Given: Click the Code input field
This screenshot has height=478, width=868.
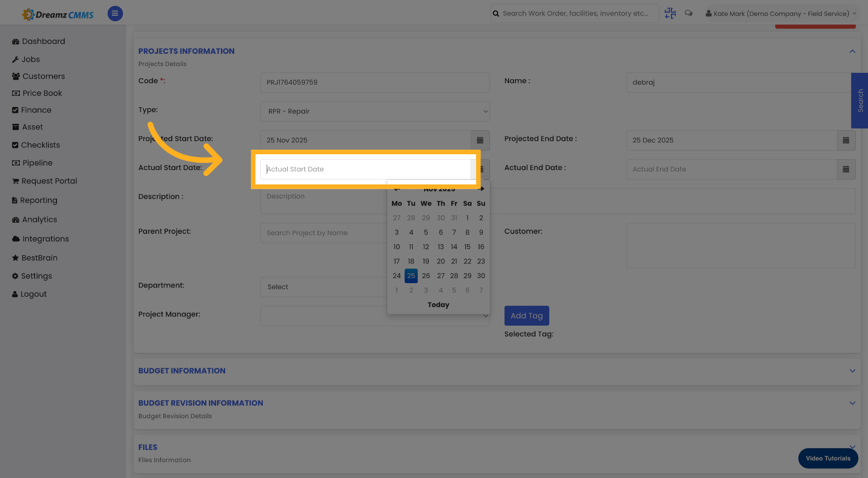Looking at the screenshot, I should click(x=375, y=82).
